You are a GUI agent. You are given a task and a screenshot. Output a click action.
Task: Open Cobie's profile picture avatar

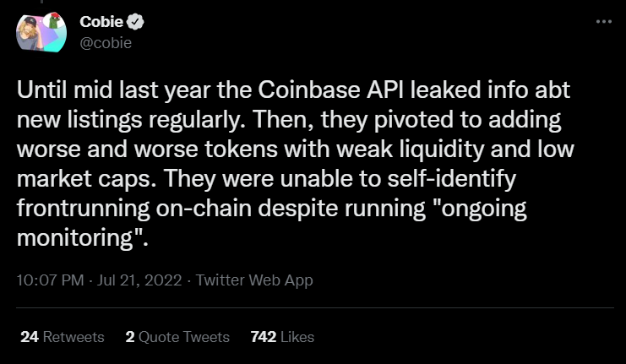click(40, 33)
